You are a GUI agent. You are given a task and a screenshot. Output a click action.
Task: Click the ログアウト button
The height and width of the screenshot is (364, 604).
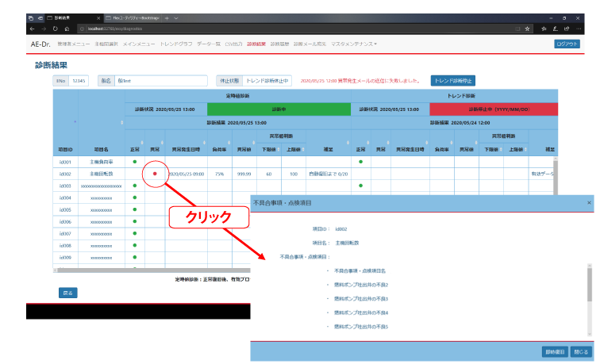(x=567, y=44)
